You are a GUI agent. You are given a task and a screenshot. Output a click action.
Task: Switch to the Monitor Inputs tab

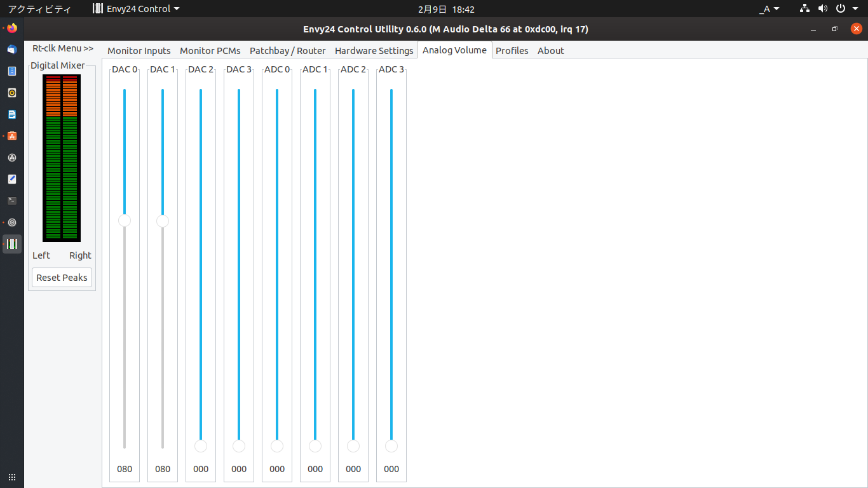click(x=139, y=51)
